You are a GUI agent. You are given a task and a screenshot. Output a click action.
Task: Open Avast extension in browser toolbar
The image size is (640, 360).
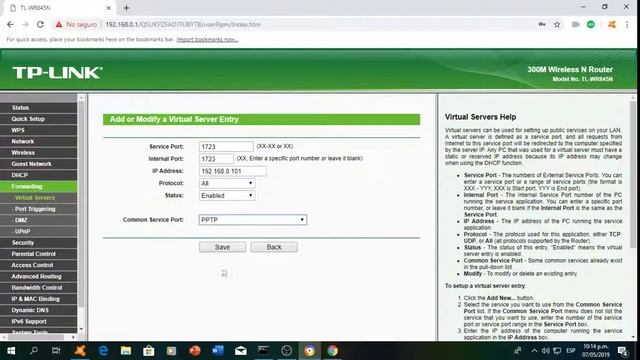tap(611, 24)
